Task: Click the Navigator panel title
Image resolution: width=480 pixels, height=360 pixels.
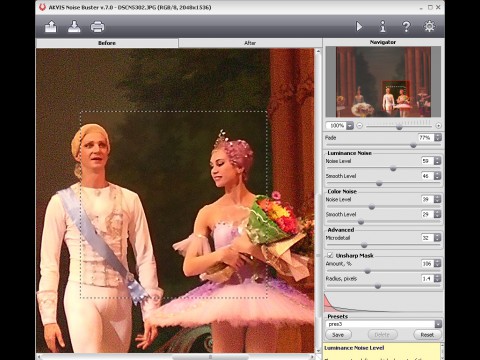Action: 383,42
